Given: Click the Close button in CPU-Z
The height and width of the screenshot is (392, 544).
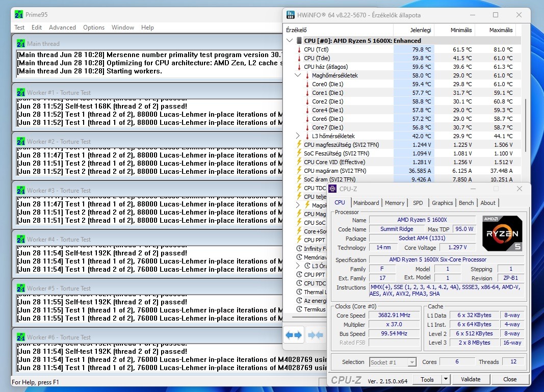Looking at the screenshot, I should (510, 379).
